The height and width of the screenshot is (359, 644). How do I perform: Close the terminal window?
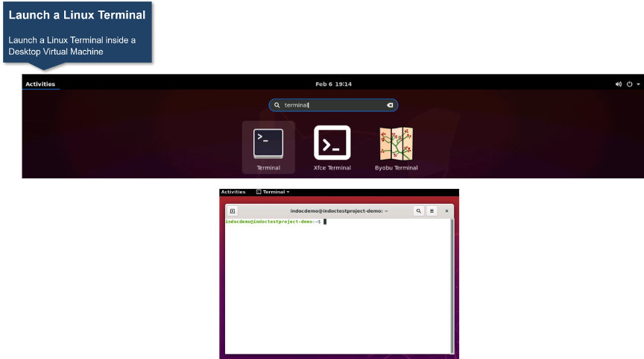(x=446, y=211)
